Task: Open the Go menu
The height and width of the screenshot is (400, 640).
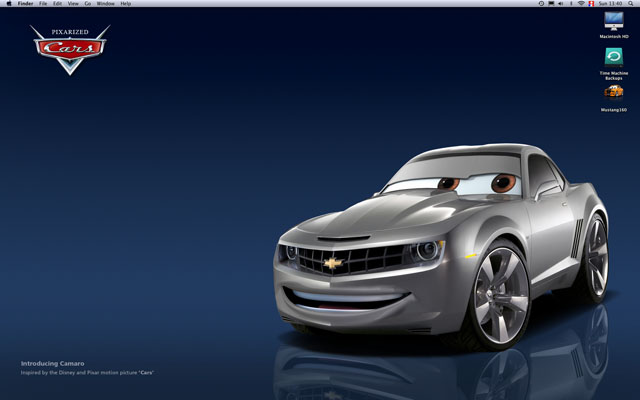Action: [x=88, y=3]
